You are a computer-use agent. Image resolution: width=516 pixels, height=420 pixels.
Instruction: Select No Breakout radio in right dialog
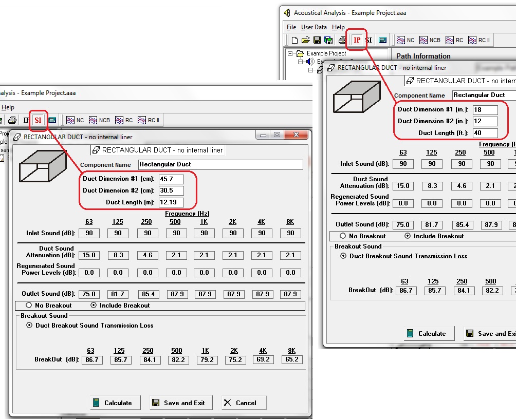pos(343,236)
